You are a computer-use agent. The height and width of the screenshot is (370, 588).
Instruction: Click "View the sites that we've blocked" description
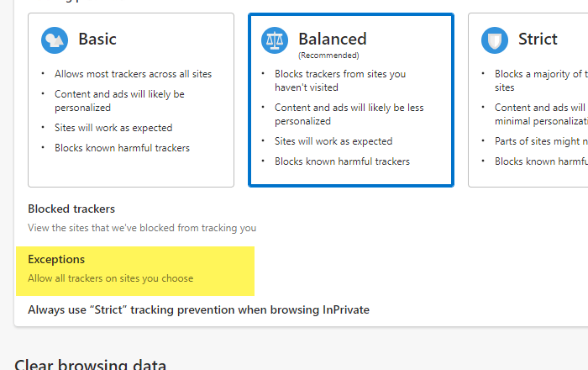142,228
